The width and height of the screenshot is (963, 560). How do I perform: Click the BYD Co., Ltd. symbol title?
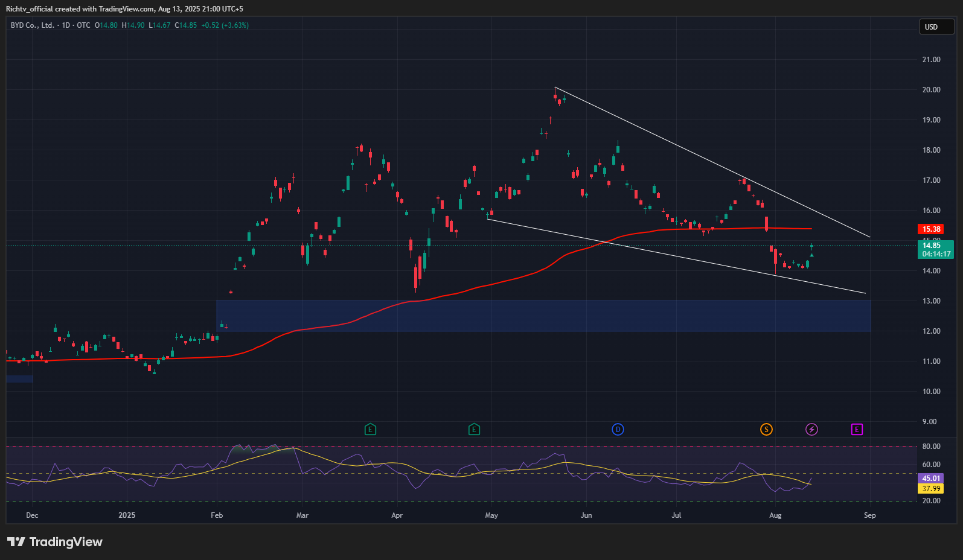[32, 25]
